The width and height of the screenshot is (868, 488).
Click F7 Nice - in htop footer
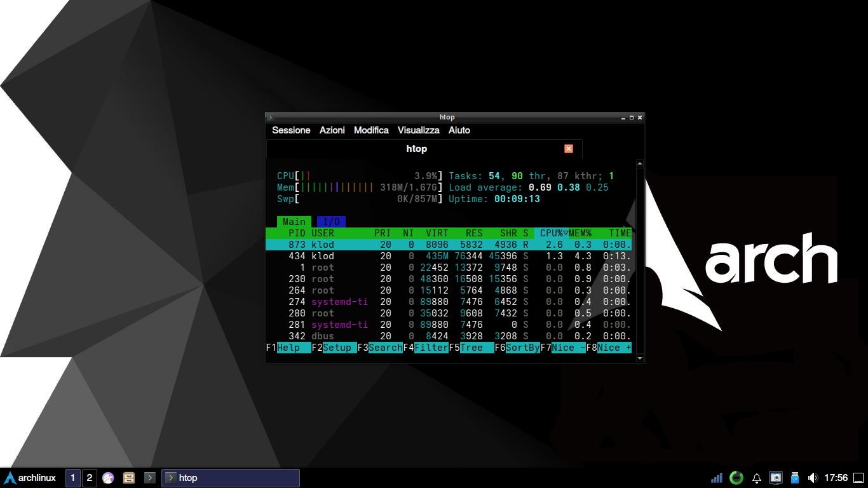point(563,348)
